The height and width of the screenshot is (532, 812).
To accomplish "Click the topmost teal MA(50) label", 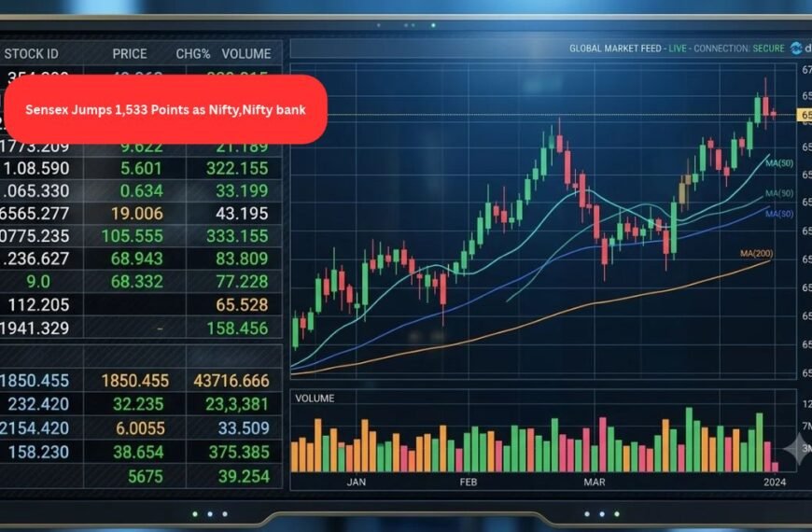I will point(779,163).
